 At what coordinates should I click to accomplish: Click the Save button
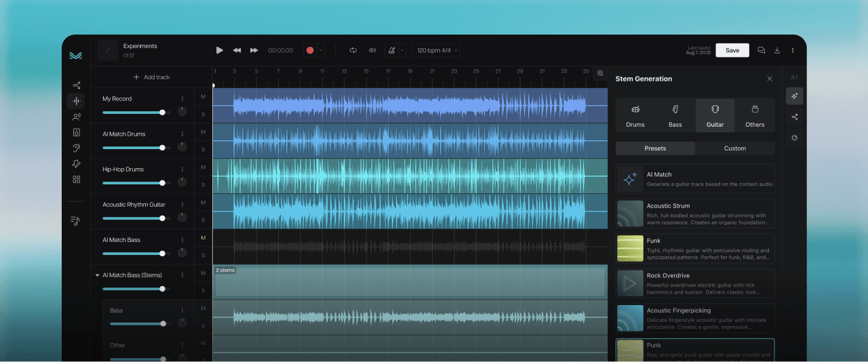[732, 50]
